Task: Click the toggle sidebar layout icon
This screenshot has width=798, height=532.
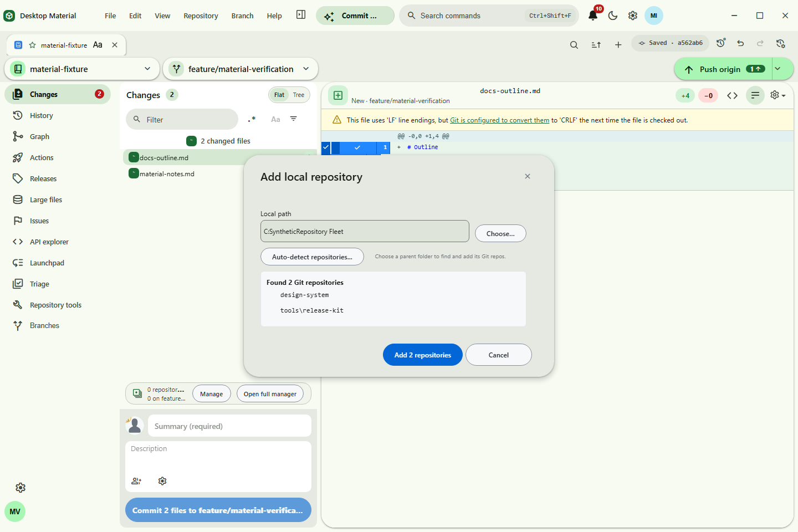Action: 301,15
